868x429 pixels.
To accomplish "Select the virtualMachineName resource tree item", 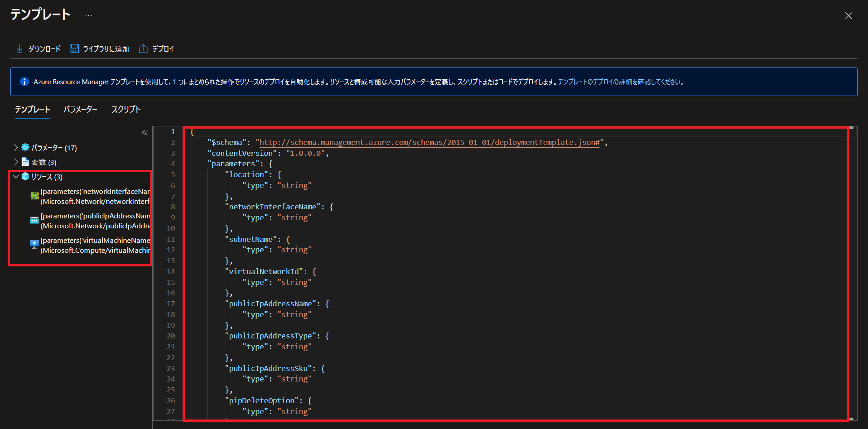I will 95,245.
